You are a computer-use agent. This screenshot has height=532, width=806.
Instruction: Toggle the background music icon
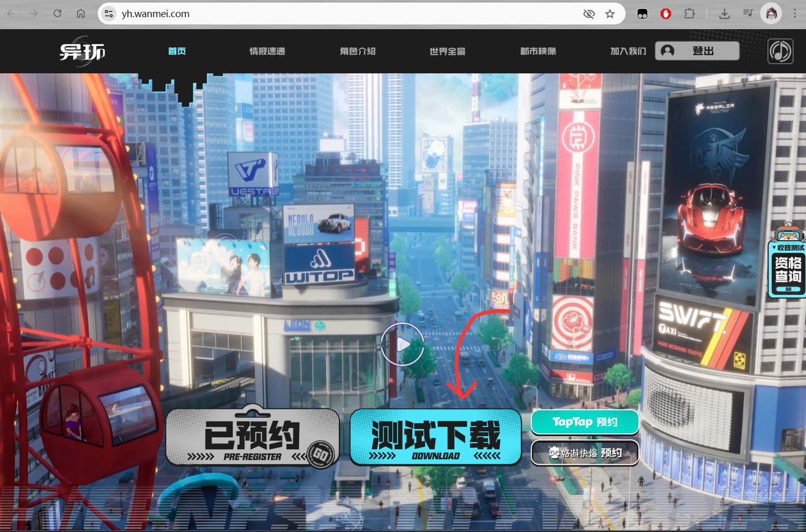780,51
